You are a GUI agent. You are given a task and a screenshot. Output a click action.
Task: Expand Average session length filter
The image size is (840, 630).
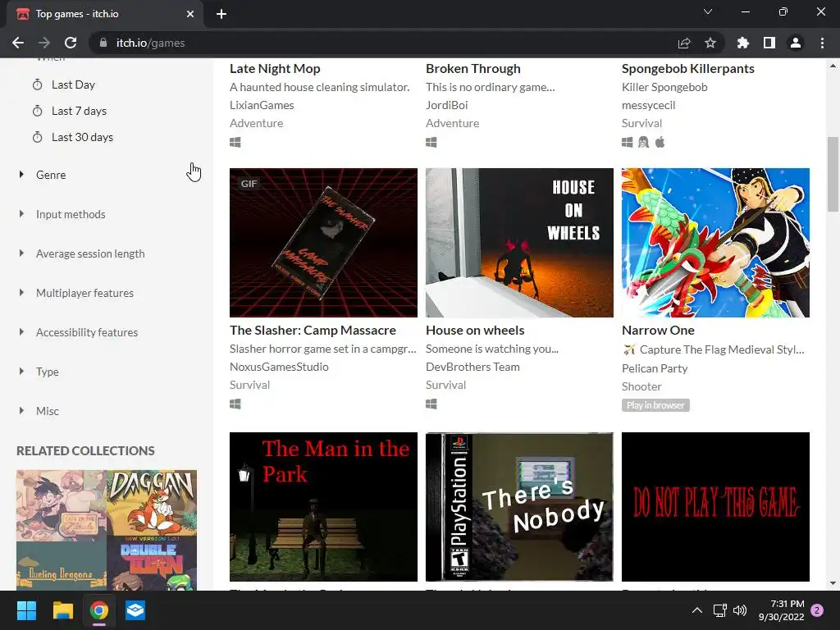pyautogui.click(x=90, y=253)
